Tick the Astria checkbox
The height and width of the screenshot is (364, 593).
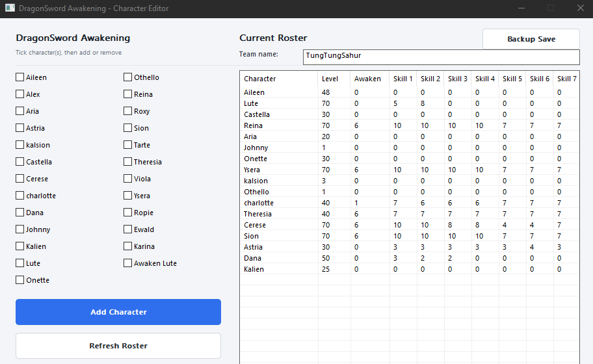point(20,128)
